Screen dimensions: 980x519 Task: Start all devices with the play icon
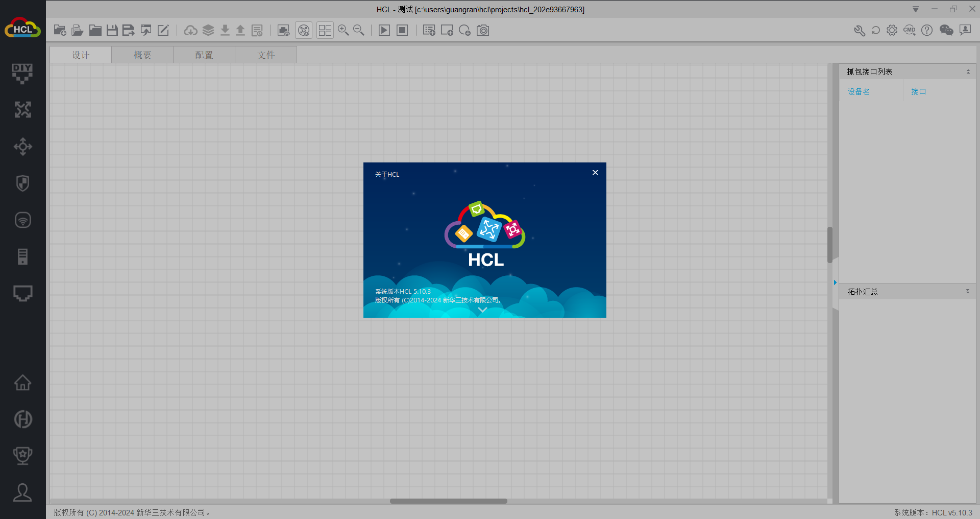pyautogui.click(x=384, y=30)
